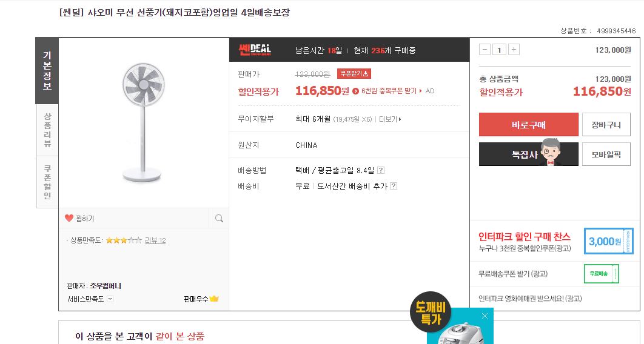Screen dimensions: 644x344
Task: Click the quantity input field
Action: (499, 50)
